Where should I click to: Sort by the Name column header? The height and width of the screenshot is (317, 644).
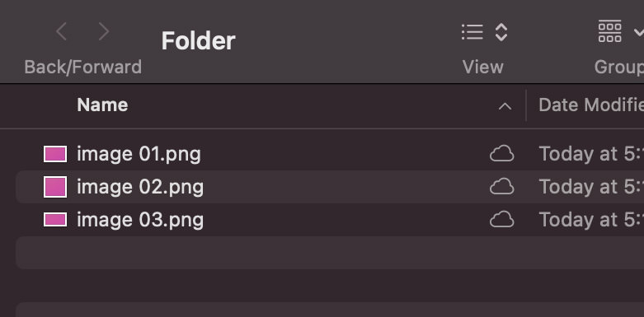tap(102, 105)
